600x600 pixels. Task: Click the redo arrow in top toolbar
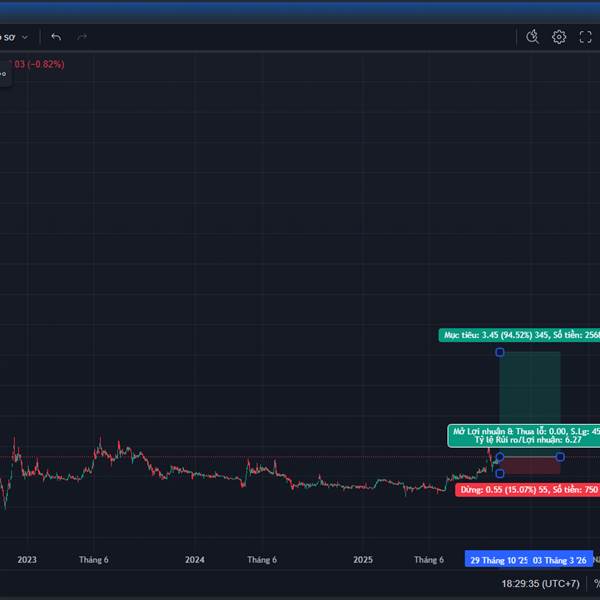[82, 37]
